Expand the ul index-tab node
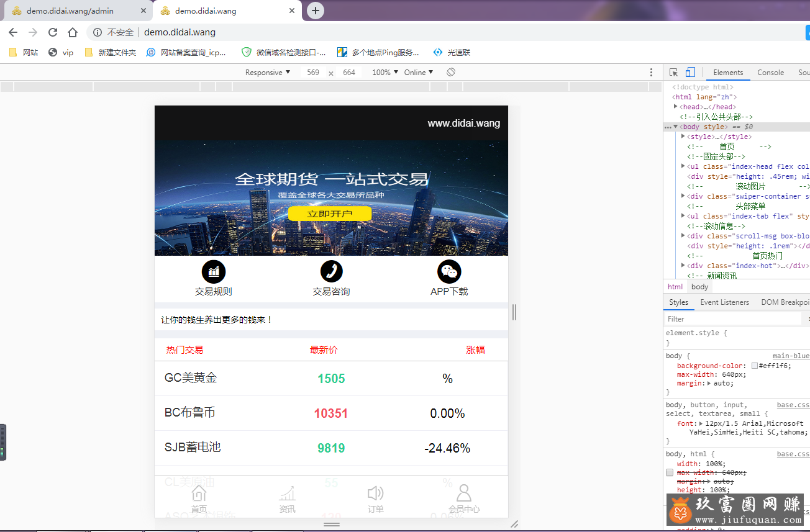This screenshot has width=810, height=532. (x=683, y=216)
